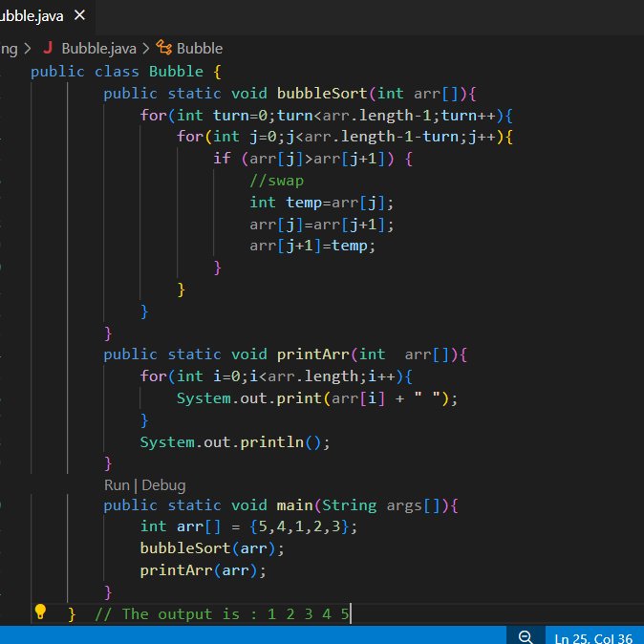
Task: Click the System.out.println(); statement
Action: (x=235, y=442)
